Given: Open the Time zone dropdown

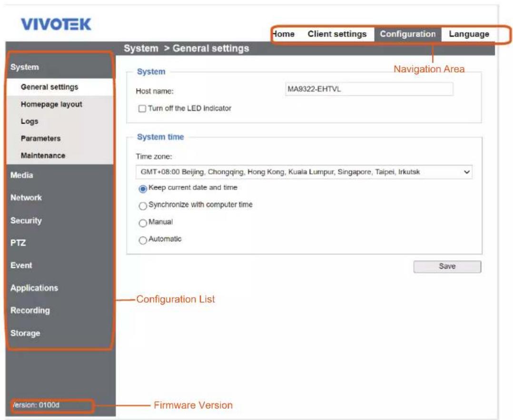Looking at the screenshot, I should (304, 172).
